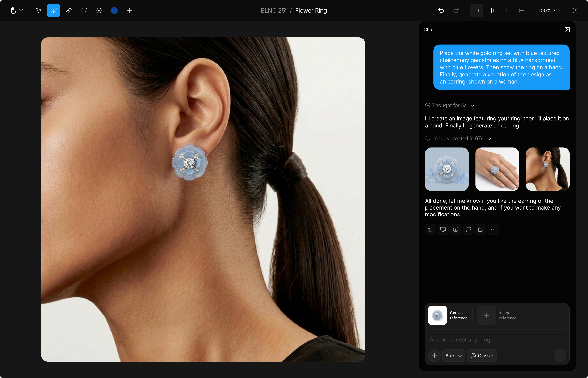The image size is (588, 378).
Task: Select the Eraser tool
Action: point(69,10)
